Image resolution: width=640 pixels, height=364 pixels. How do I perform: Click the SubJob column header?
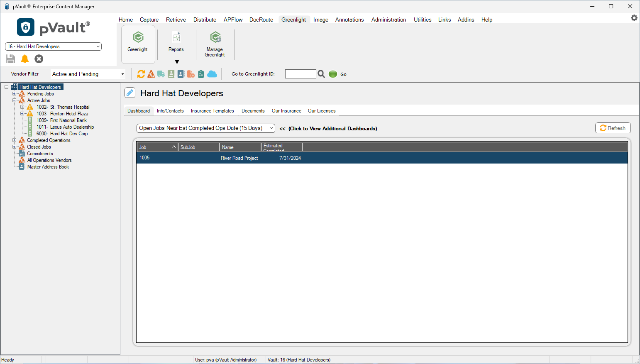[199, 147]
